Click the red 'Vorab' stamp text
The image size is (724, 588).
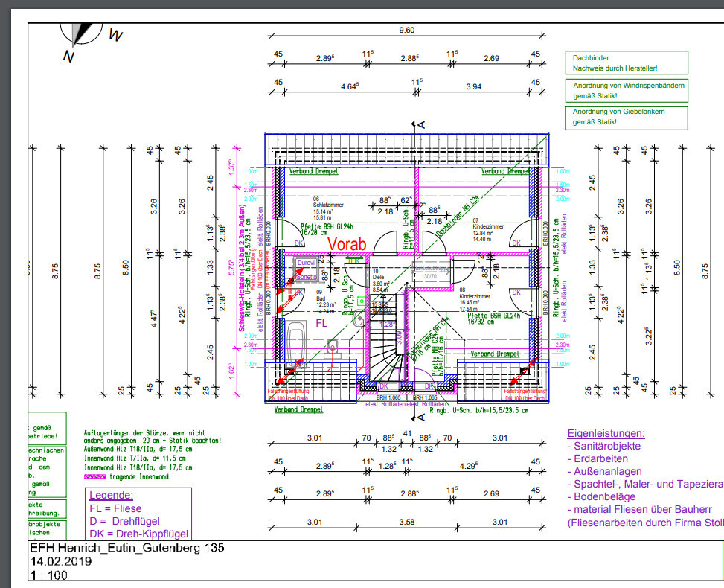click(347, 246)
